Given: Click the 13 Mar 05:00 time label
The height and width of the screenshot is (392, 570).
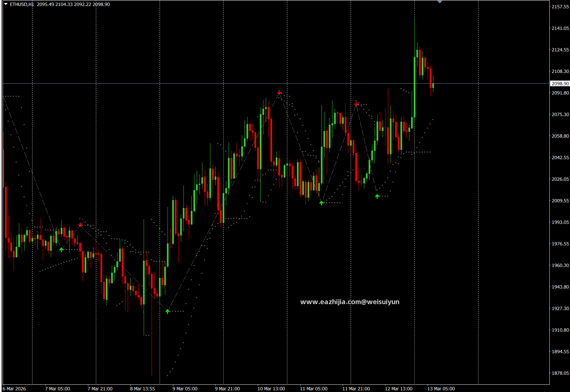Looking at the screenshot, I should (x=441, y=389).
